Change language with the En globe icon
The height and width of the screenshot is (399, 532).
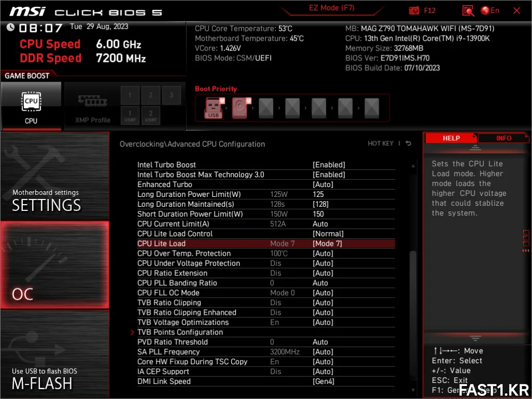[x=490, y=10]
